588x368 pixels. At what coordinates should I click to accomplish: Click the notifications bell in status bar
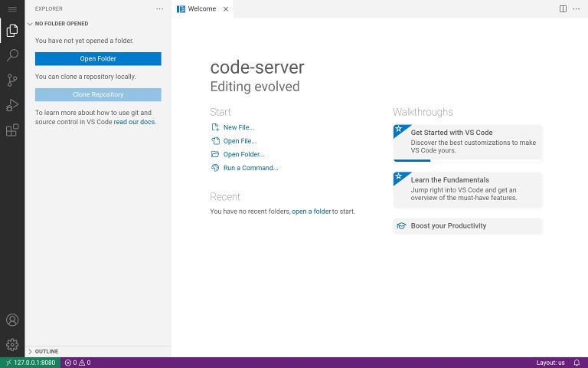(577, 363)
